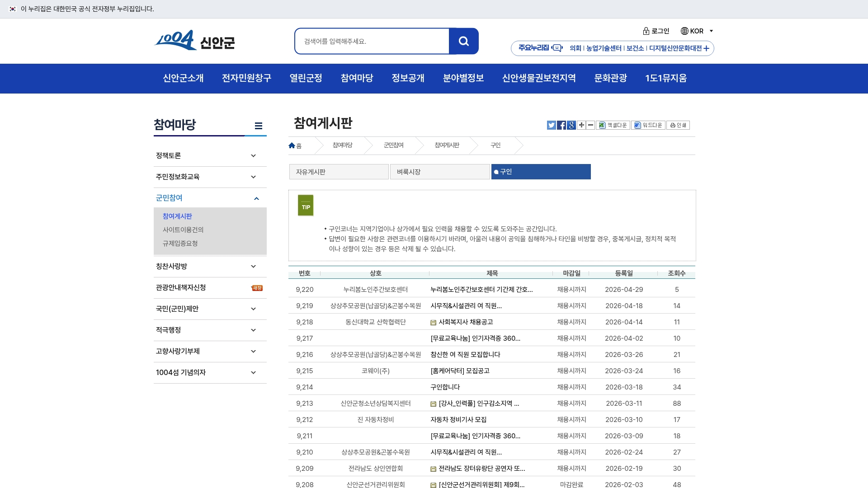Increase text size with plus icon
The height and width of the screenshot is (488, 868).
click(581, 125)
